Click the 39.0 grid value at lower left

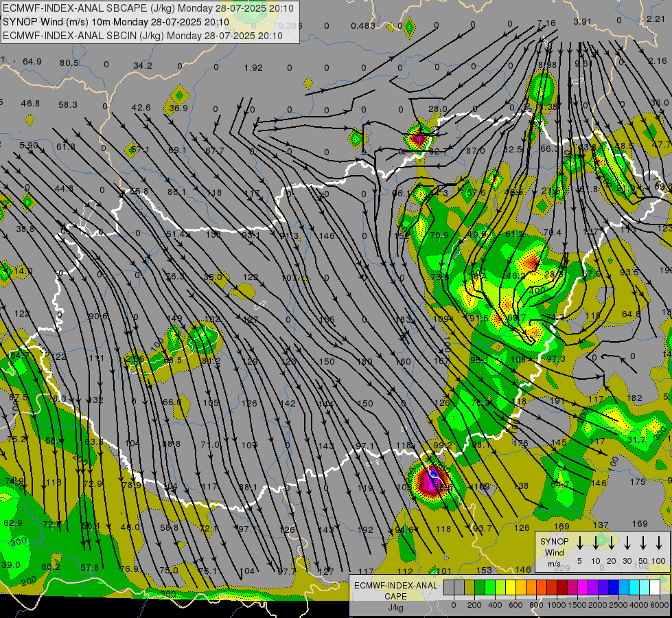point(11,564)
